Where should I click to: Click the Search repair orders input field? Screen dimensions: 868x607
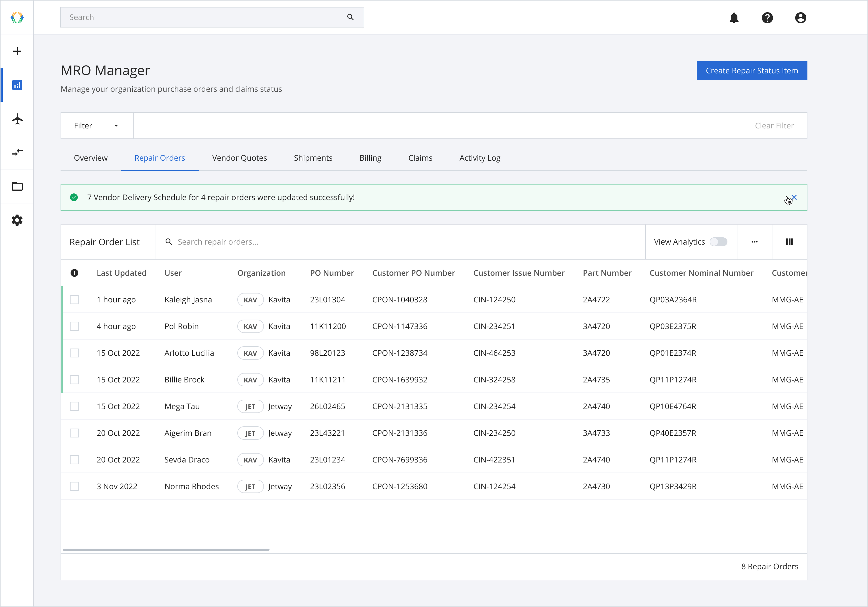400,242
